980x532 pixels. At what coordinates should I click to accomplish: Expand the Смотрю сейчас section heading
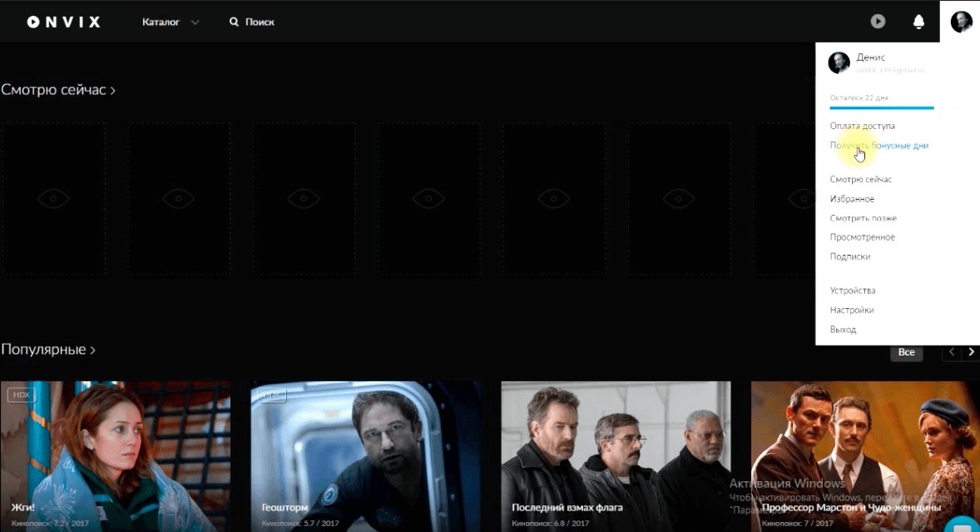58,90
